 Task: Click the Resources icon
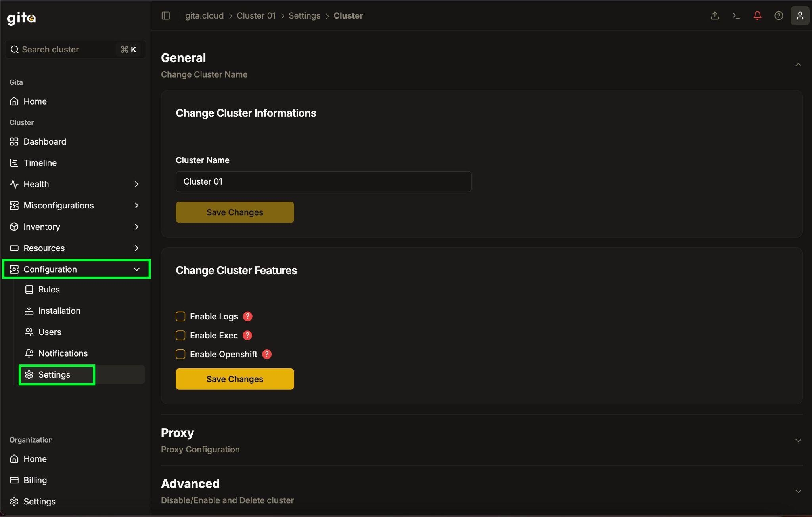(14, 248)
